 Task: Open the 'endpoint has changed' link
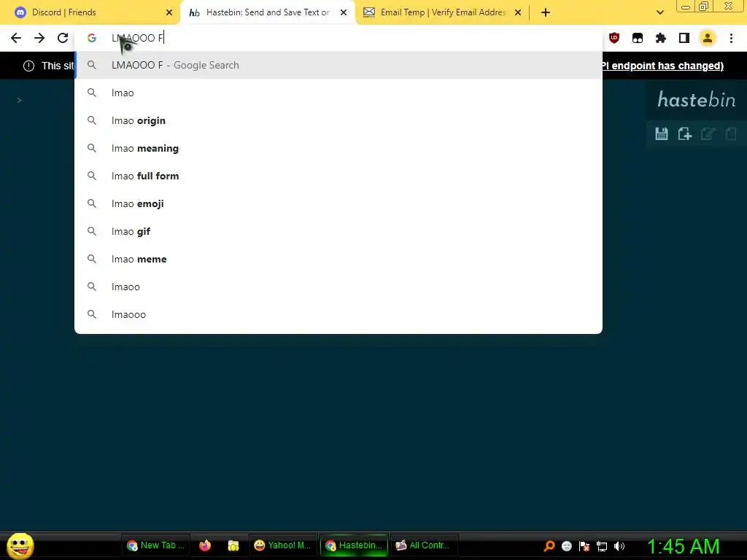(x=662, y=66)
